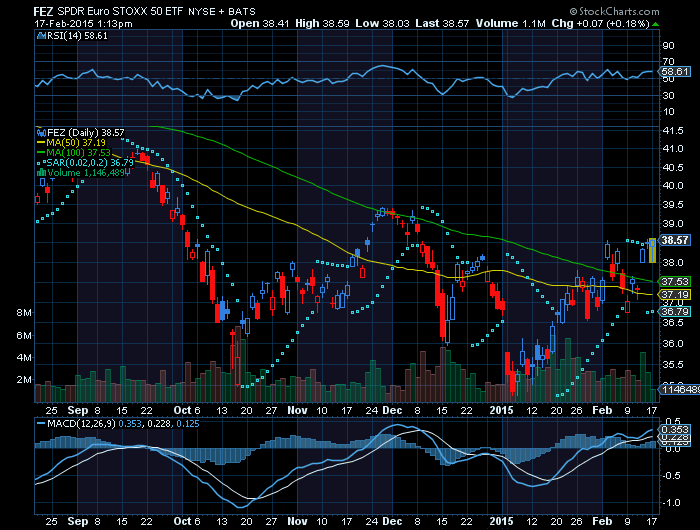Screen dimensions: 700x530
Task: Click the 2015 label on price chart axis
Action: (x=501, y=410)
